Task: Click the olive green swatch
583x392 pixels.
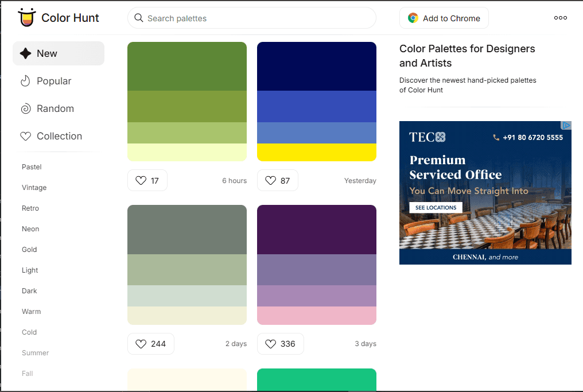Action: pyautogui.click(x=187, y=106)
